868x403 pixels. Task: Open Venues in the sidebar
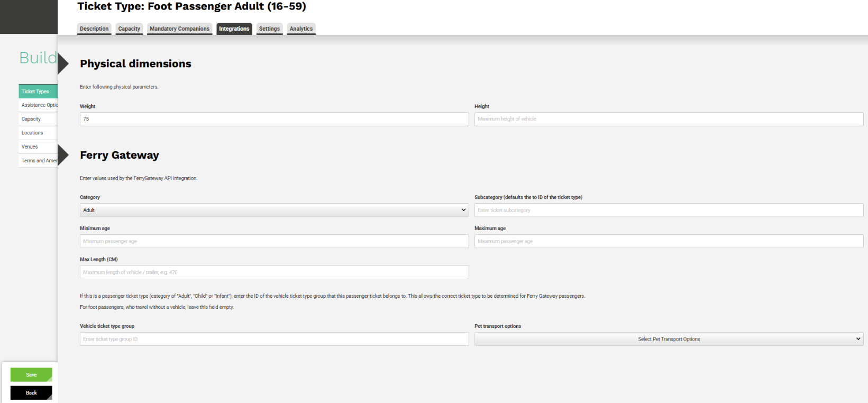(x=38, y=146)
